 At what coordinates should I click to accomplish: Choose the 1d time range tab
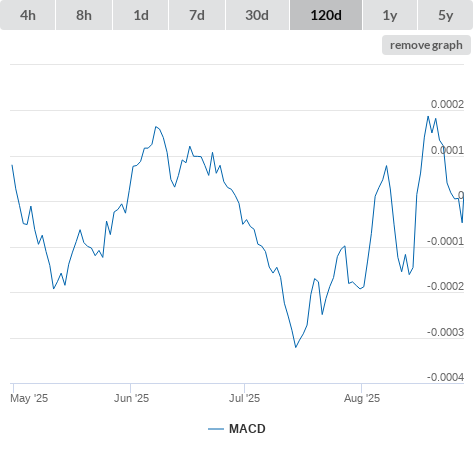[x=141, y=15]
